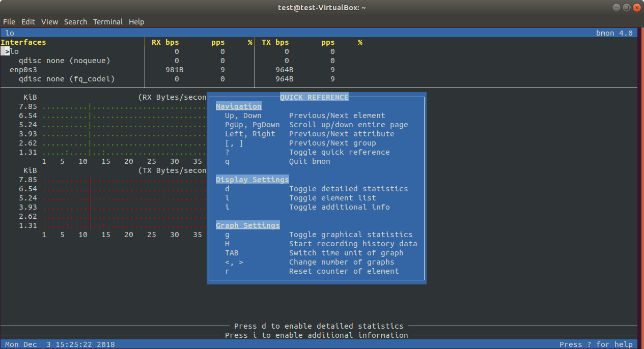Click the 'Reset counter of element' entry
Screen dimensions: 644x349
tap(344, 271)
